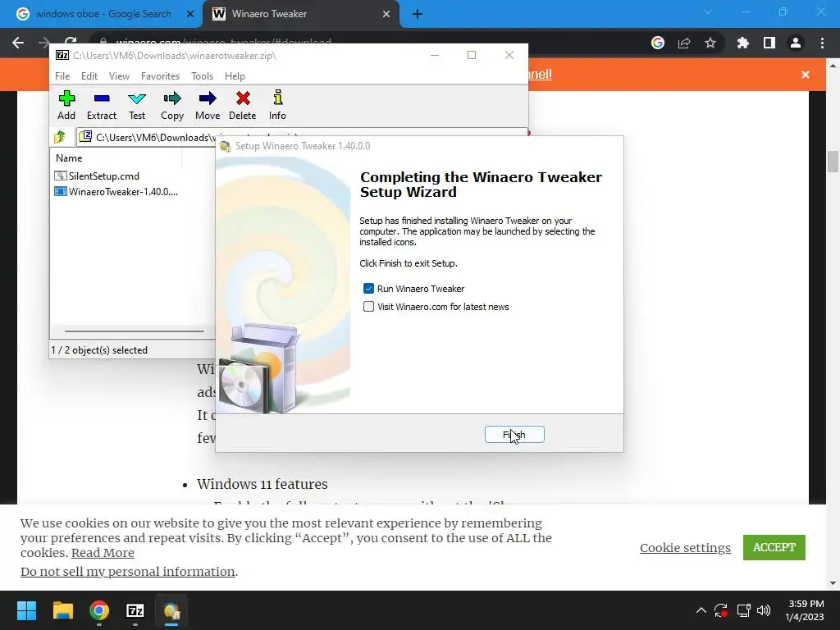Select WinaeroTweaker-1.40.0 file in list
This screenshot has width=840, height=630.
pyautogui.click(x=116, y=191)
